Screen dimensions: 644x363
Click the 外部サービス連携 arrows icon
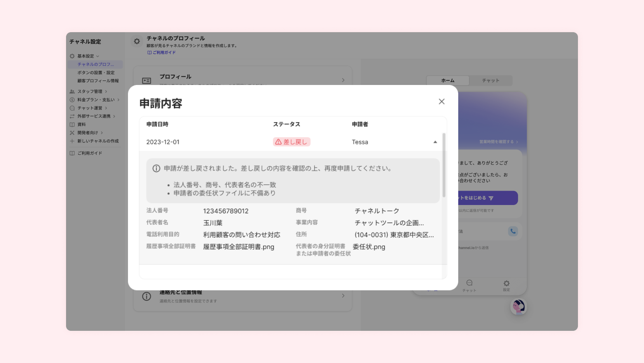72,116
